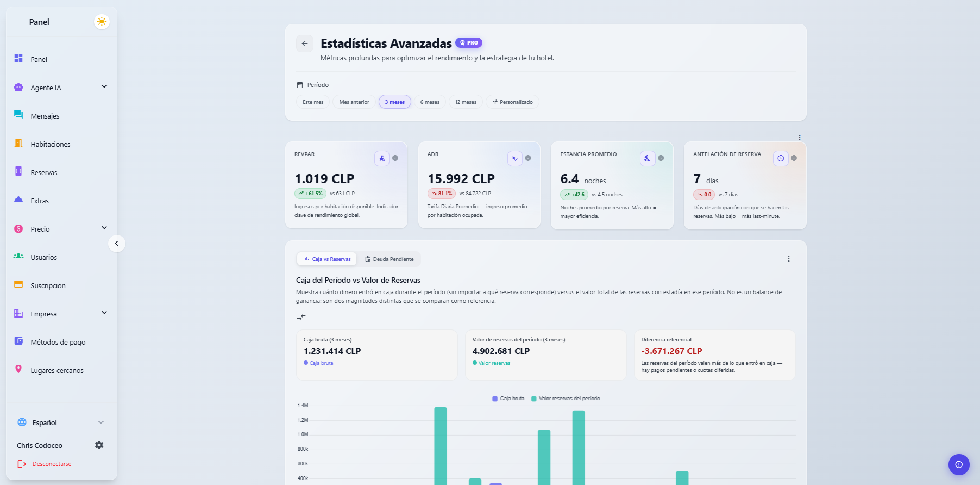Open the Reservas booking icon
Screen dimensions: 980x485
(18, 171)
